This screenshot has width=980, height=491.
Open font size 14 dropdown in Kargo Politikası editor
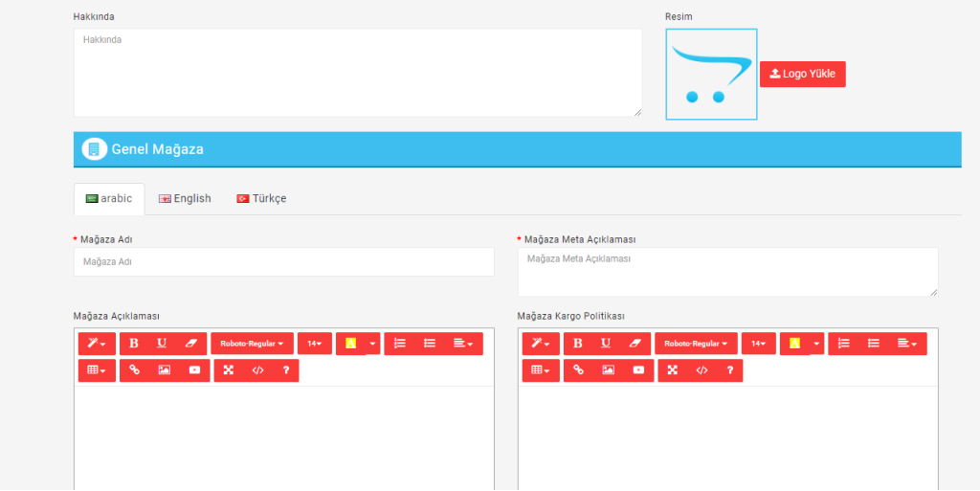coord(758,344)
